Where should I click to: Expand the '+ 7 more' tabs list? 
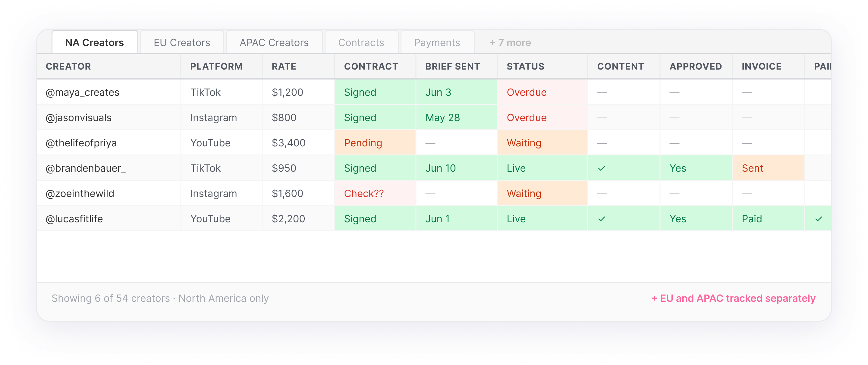[x=510, y=42]
